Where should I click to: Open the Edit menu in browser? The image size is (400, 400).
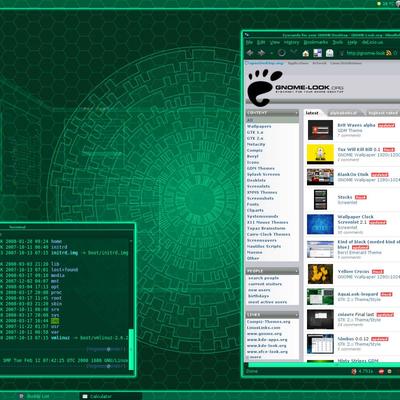click(261, 42)
